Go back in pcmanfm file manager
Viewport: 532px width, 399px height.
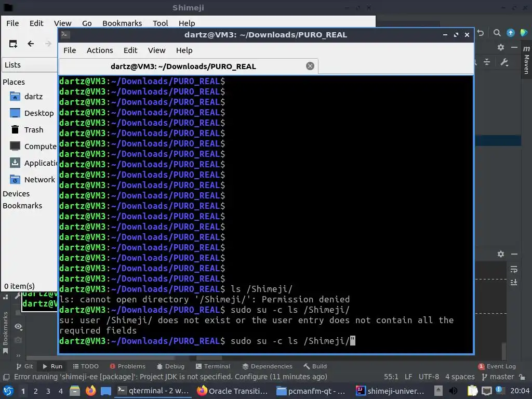pos(31,44)
